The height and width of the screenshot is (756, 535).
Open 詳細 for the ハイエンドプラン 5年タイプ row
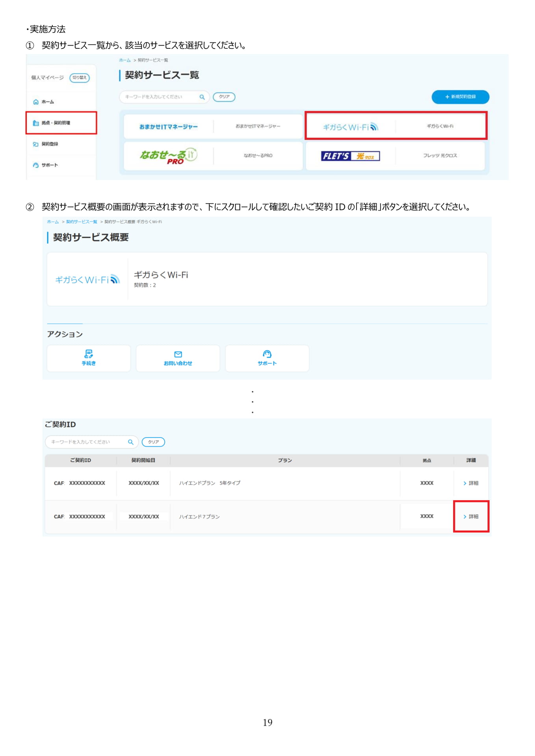point(471,483)
